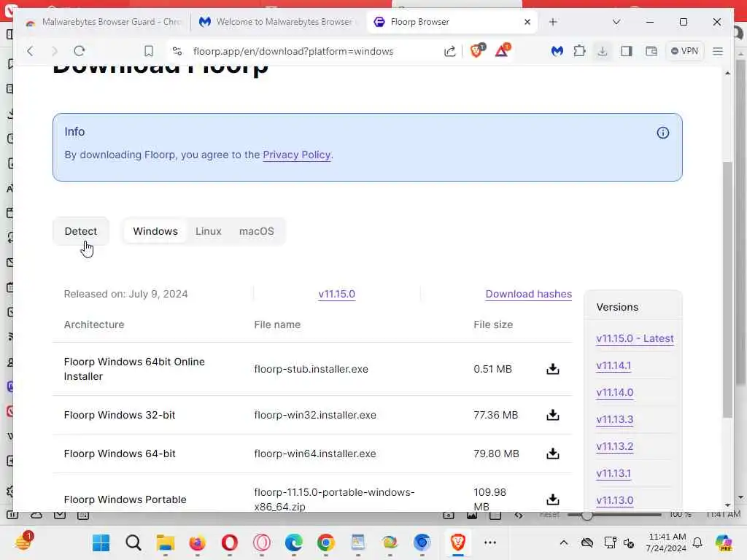Toggle the browser sidebar panel
The width and height of the screenshot is (747, 560).
click(626, 51)
